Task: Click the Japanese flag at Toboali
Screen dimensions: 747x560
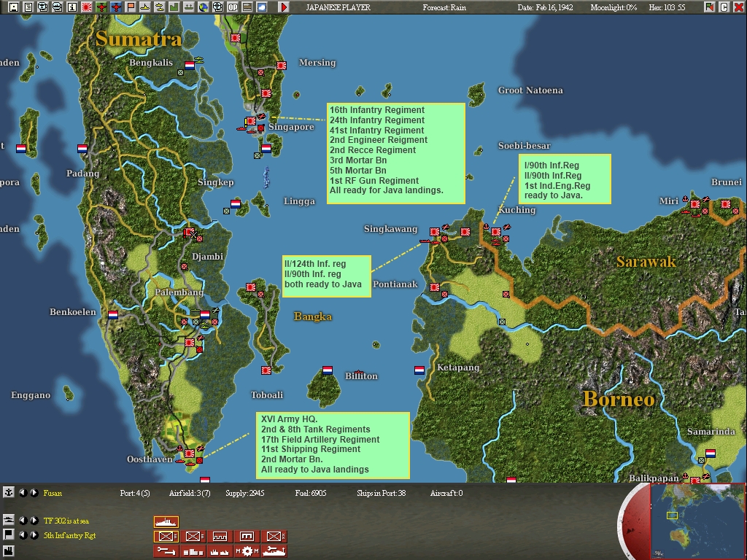Action: [266, 370]
